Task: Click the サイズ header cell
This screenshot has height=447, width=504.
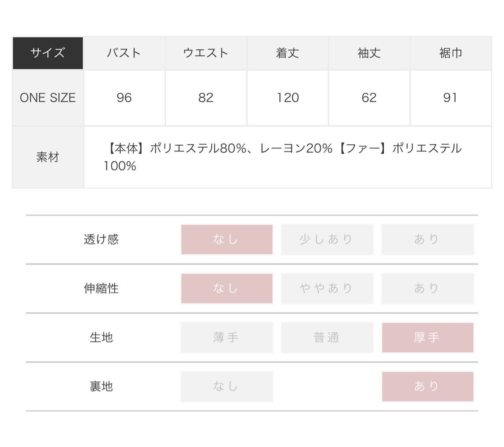Action: (x=48, y=53)
